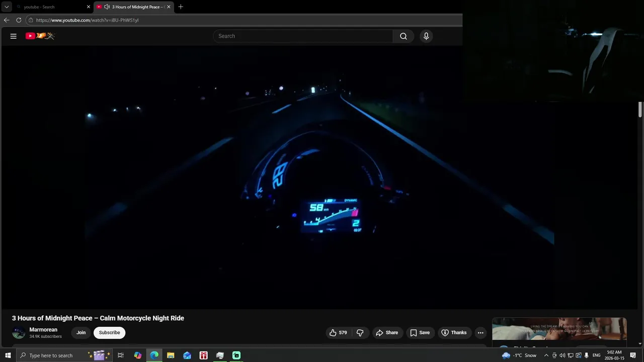Switch the ENG input language
Screen dimensions: 644x362
coord(597,355)
